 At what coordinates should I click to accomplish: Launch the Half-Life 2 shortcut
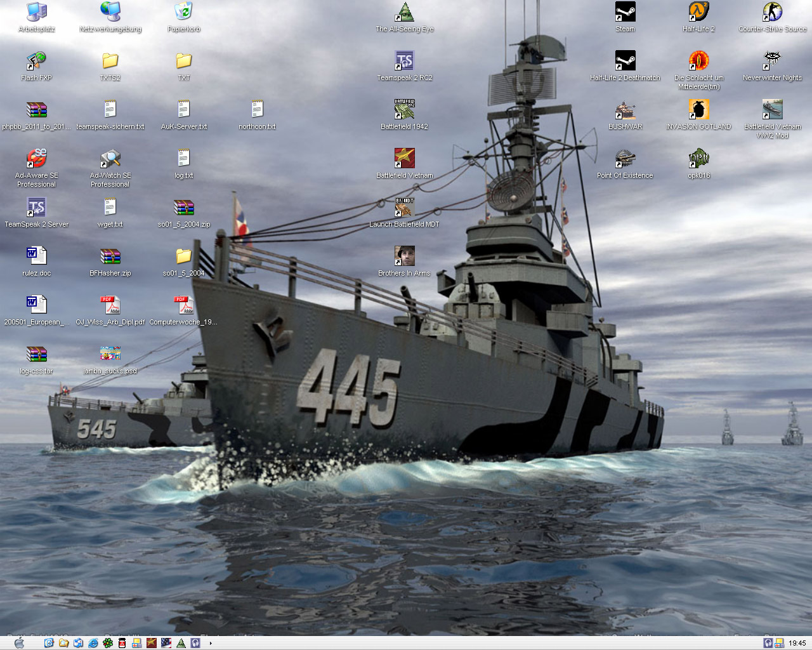tap(698, 17)
